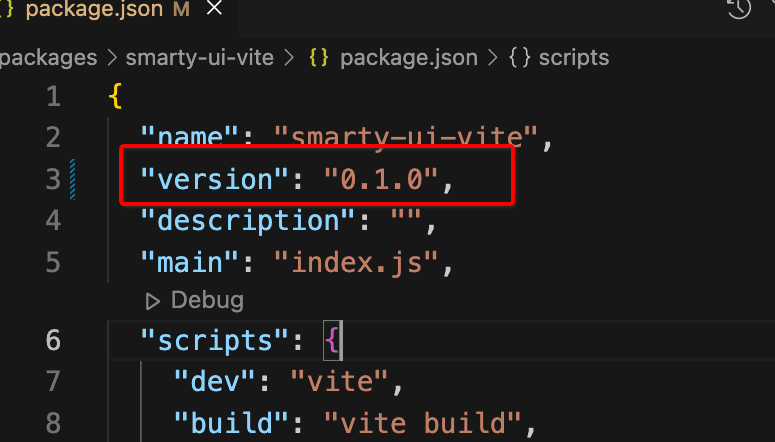Image resolution: width=775 pixels, height=442 pixels.
Task: Click the braces icon before package.json breadcrumb
Action: coord(319,58)
